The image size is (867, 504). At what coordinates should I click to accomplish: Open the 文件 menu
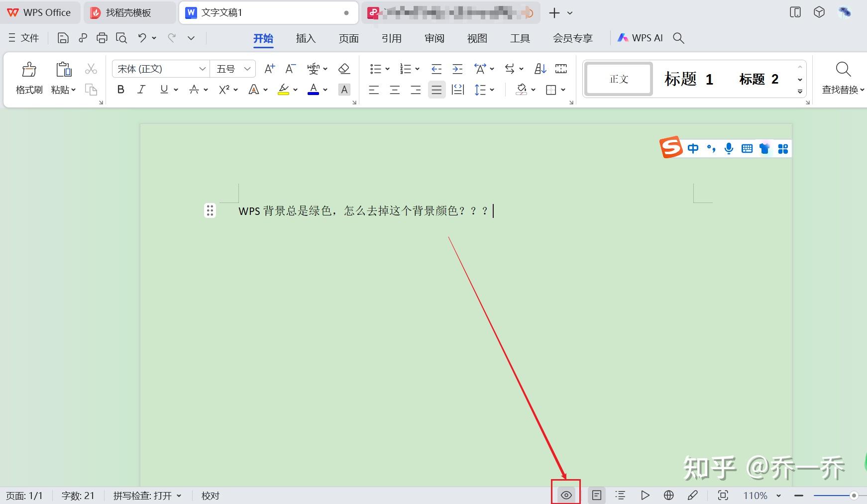pyautogui.click(x=24, y=38)
